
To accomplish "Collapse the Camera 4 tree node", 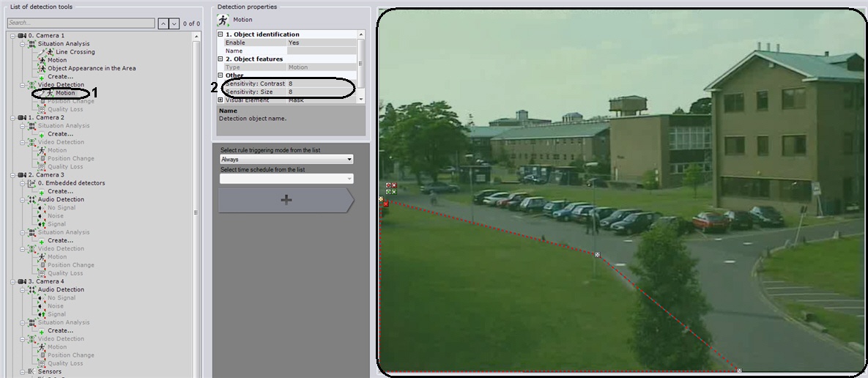I will tap(13, 281).
